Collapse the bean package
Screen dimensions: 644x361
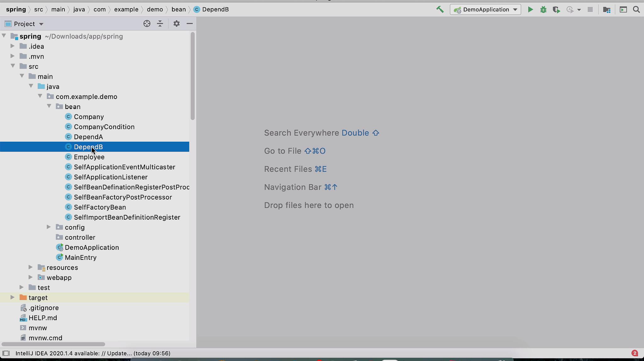49,106
